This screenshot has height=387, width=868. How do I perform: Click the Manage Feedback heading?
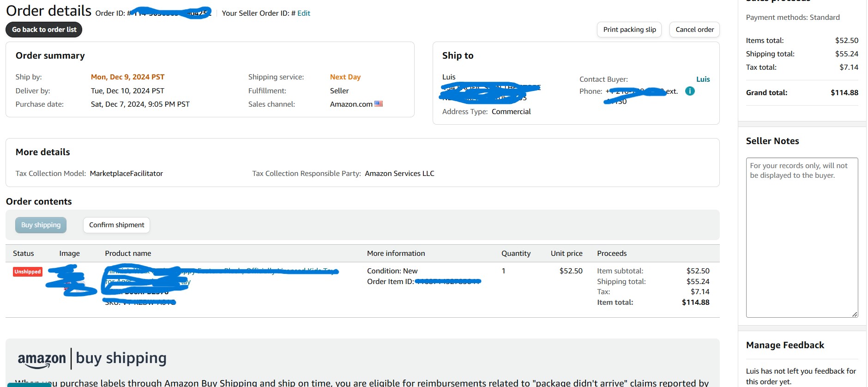(785, 345)
